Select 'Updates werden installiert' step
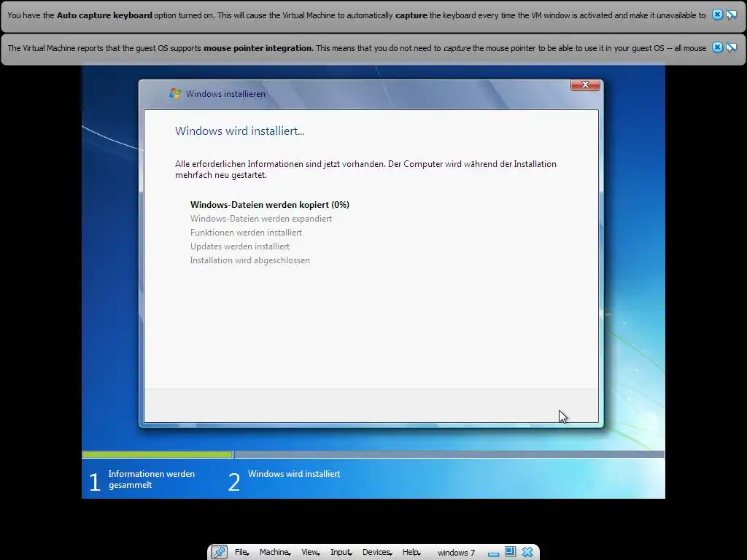 tap(239, 246)
